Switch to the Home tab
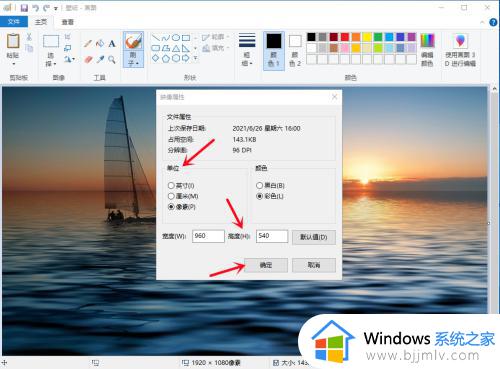The height and width of the screenshot is (369, 500). point(41,22)
